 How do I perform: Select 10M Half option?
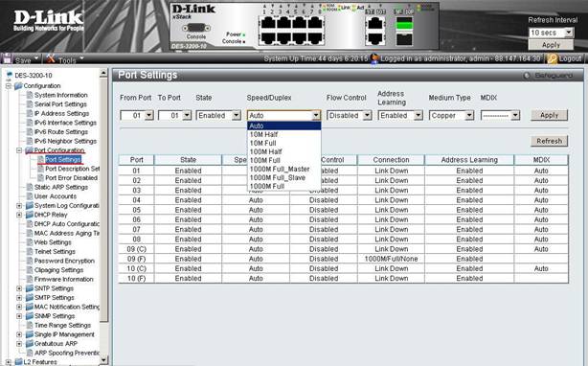click(x=283, y=134)
